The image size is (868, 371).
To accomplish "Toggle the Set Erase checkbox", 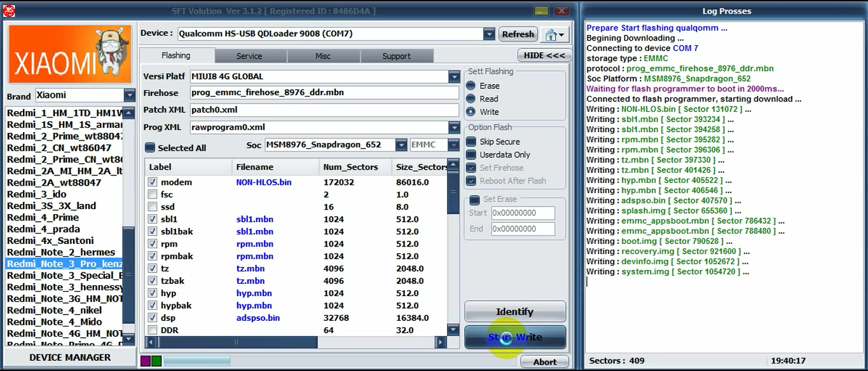I will coord(474,199).
